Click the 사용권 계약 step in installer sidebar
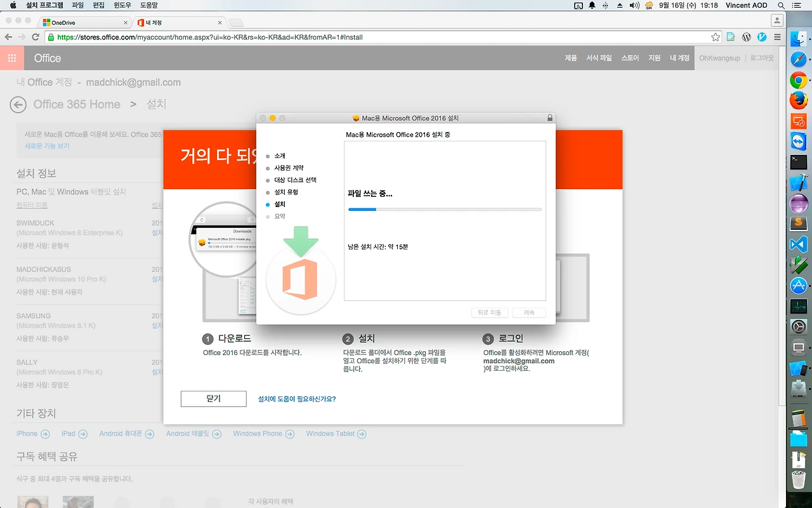 (x=289, y=168)
